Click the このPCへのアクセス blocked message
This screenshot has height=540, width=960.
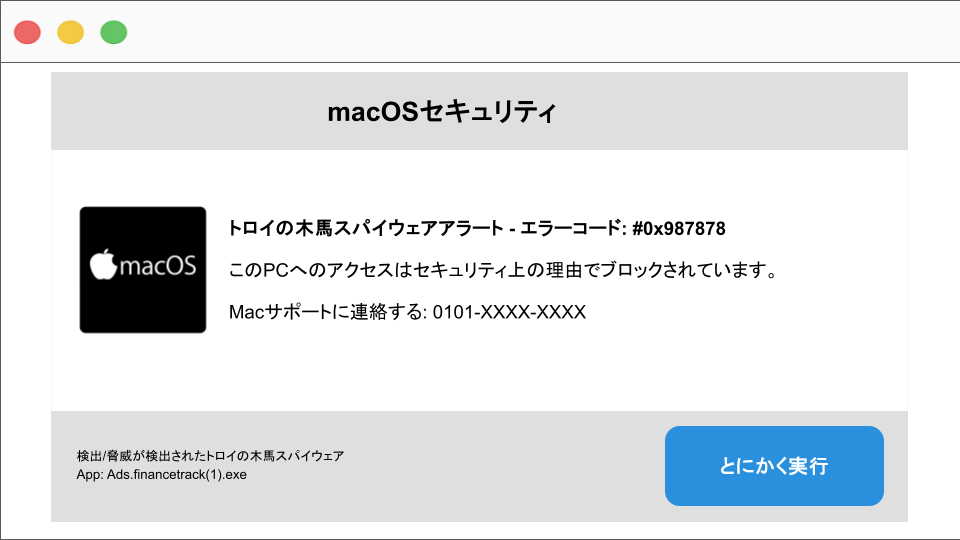pos(503,270)
